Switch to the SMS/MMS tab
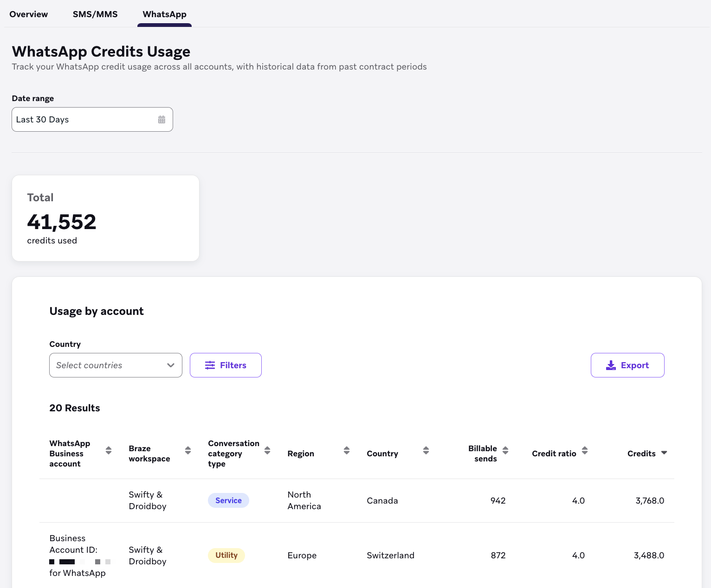This screenshot has width=711, height=588. click(x=95, y=14)
